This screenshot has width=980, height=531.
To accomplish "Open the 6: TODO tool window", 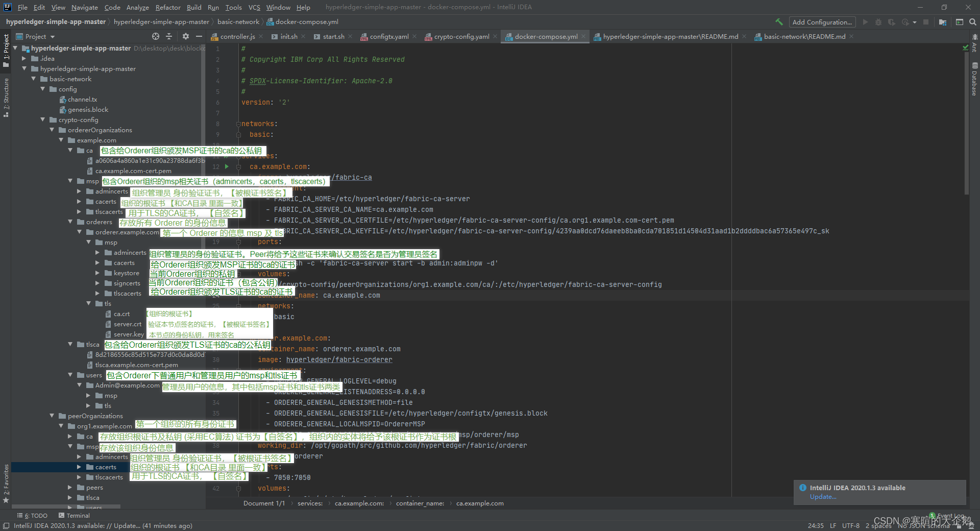I will coord(32,516).
